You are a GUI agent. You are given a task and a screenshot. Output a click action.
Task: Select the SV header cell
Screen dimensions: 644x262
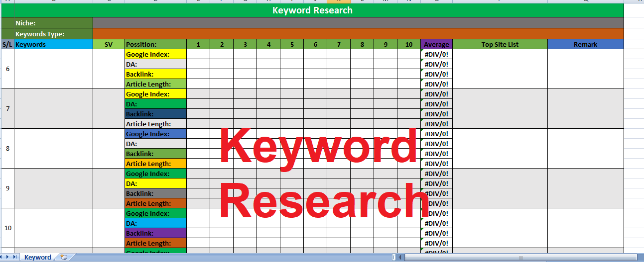click(x=109, y=44)
